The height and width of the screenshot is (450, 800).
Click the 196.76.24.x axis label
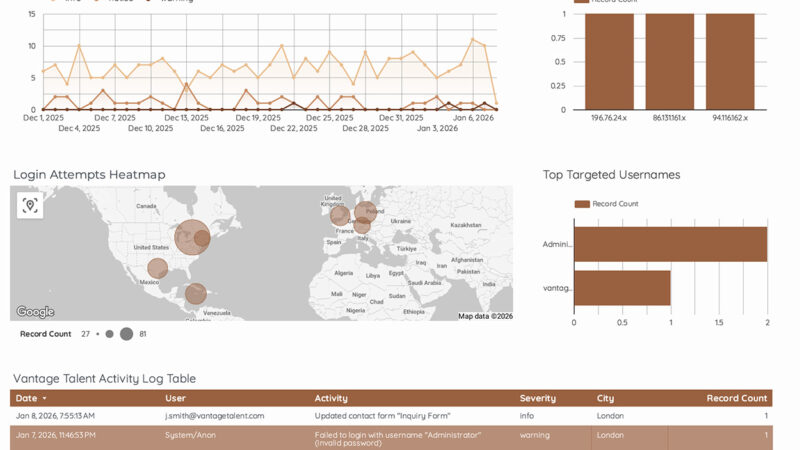[x=609, y=118]
